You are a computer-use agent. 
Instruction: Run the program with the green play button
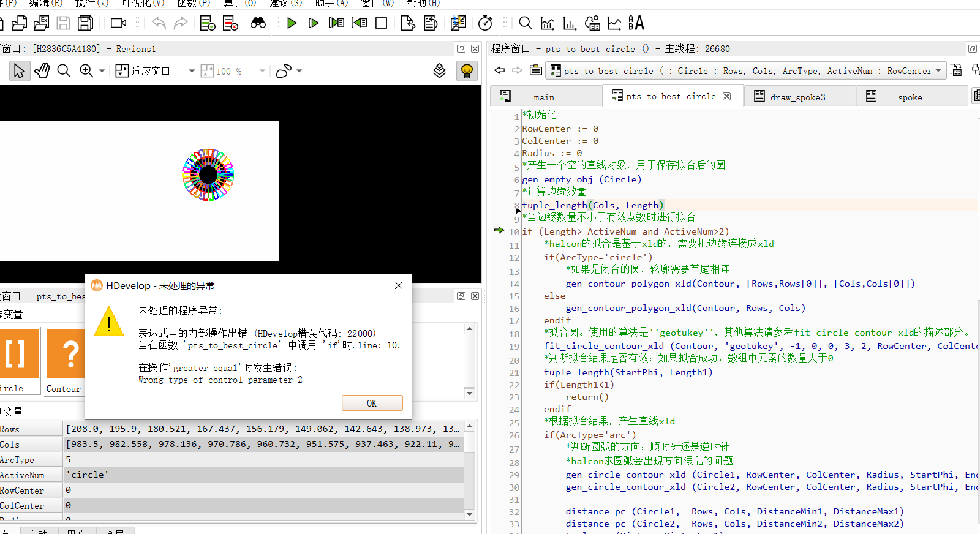(292, 23)
